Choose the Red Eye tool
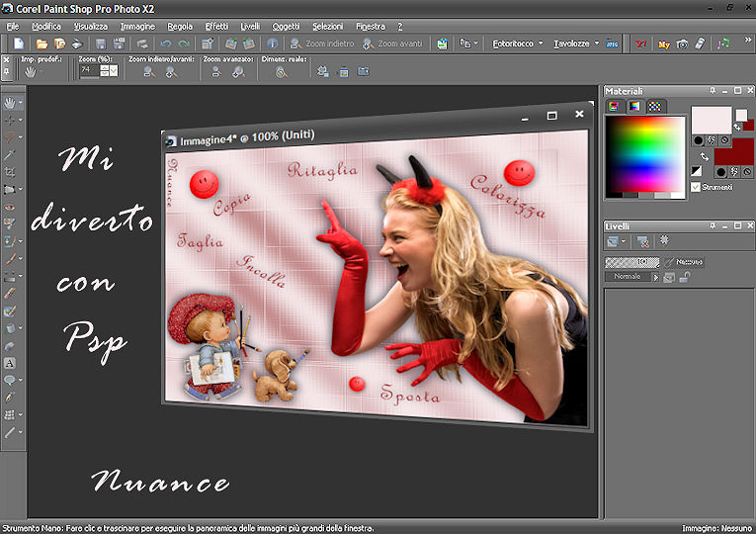 click(11, 206)
